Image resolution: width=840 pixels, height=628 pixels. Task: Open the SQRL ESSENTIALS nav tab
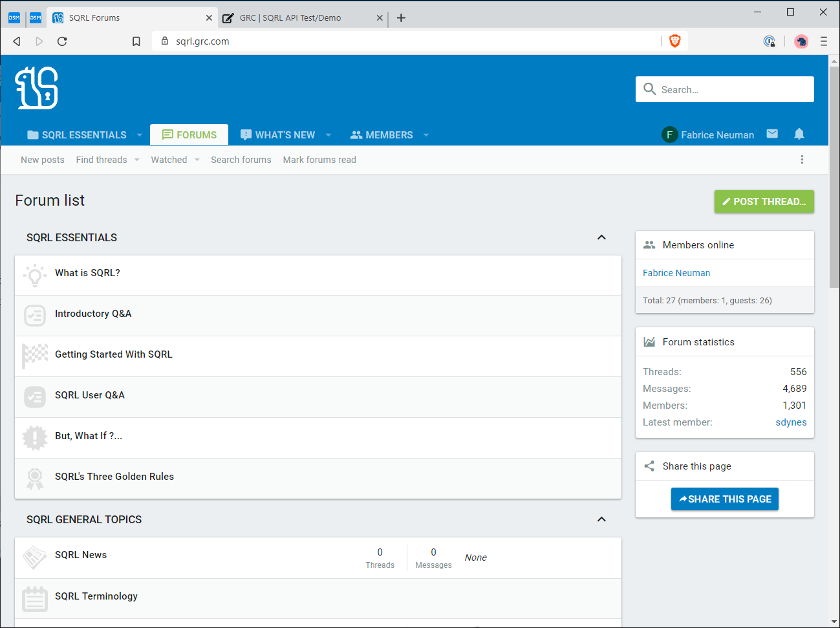pyautogui.click(x=77, y=135)
